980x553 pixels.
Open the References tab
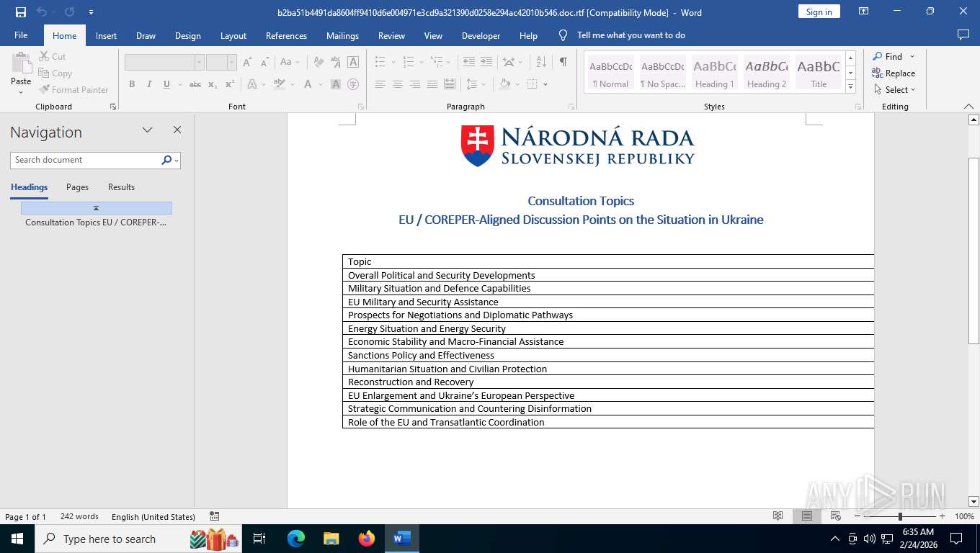(x=286, y=35)
